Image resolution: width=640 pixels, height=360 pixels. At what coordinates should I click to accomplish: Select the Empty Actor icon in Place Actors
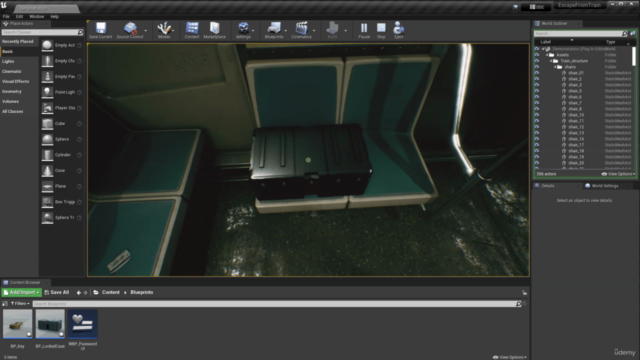coord(47,45)
